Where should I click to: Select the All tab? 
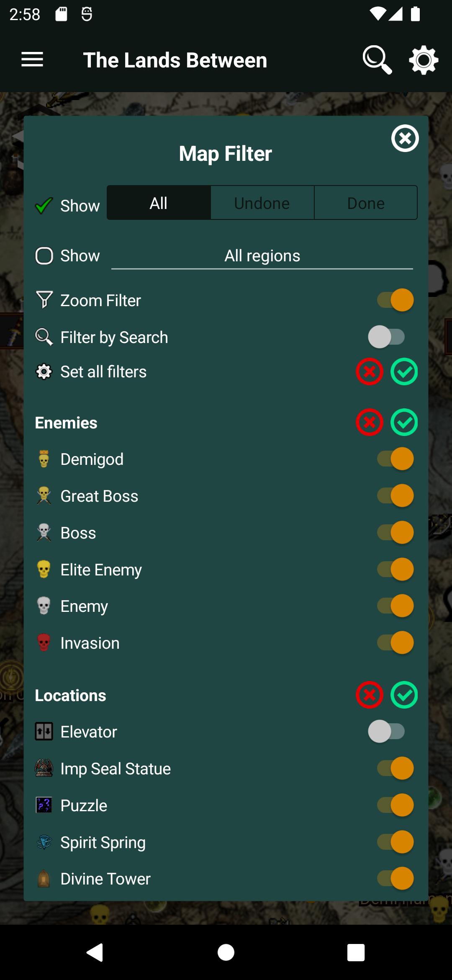tap(159, 203)
